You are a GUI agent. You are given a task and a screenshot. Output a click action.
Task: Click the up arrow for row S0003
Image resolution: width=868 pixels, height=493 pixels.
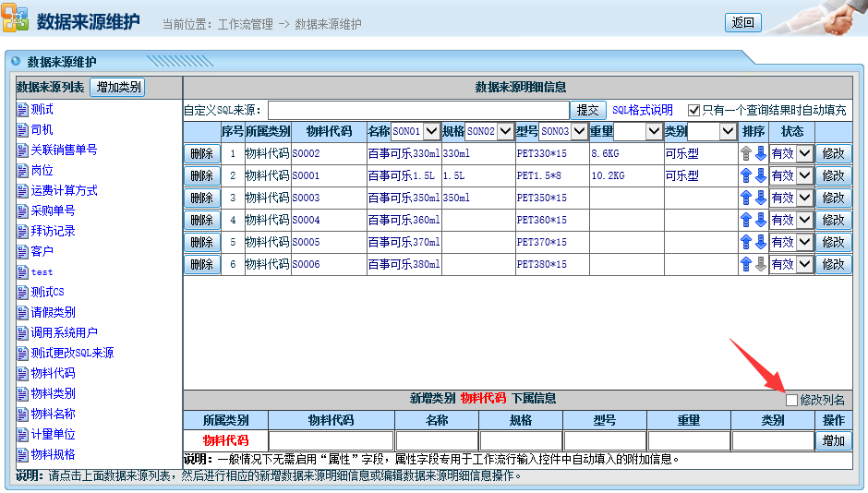pos(746,198)
